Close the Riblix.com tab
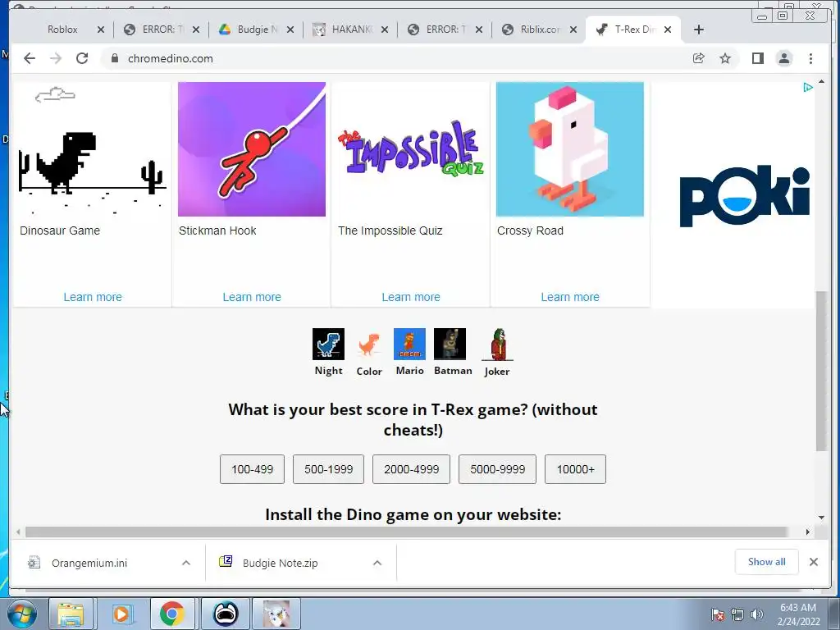Screen dimensions: 840x630 pos(573,30)
